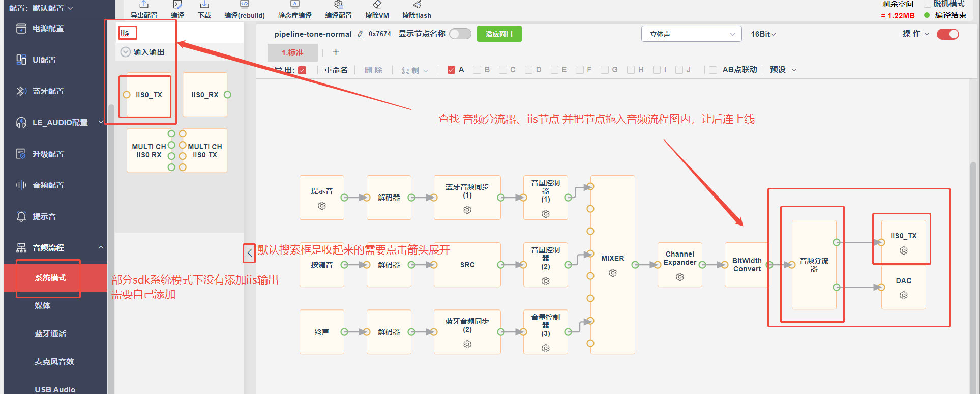Screen dimensions: 980x394
Task: Open the 操作 dropdown menu
Action: coord(916,34)
